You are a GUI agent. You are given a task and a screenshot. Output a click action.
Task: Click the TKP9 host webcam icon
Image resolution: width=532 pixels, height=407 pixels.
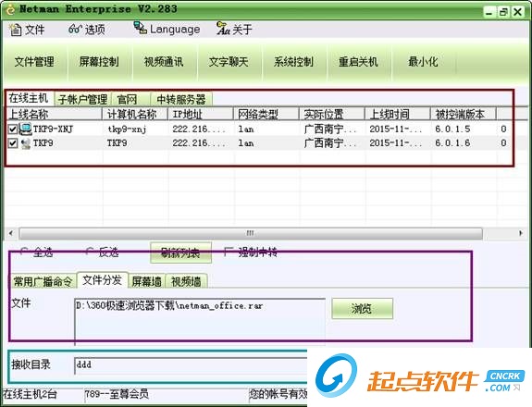tap(26, 143)
